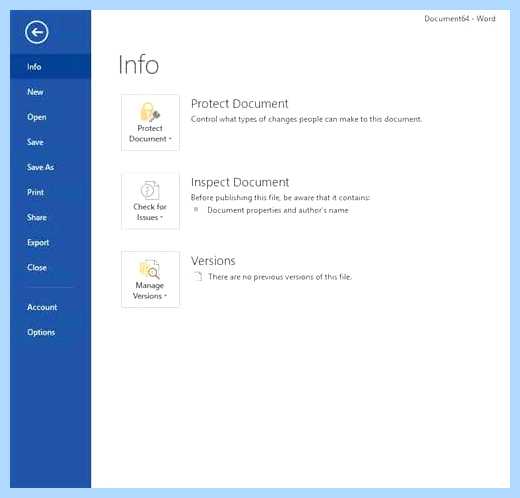Click the Manage Versions magnifier icon
The width and height of the screenshot is (520, 498).
[x=150, y=269]
